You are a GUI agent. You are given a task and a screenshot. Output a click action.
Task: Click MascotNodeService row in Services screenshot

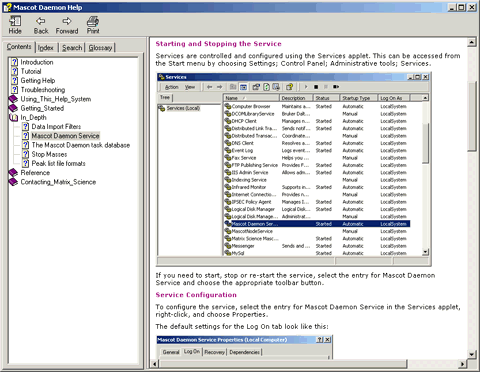pyautogui.click(x=317, y=231)
